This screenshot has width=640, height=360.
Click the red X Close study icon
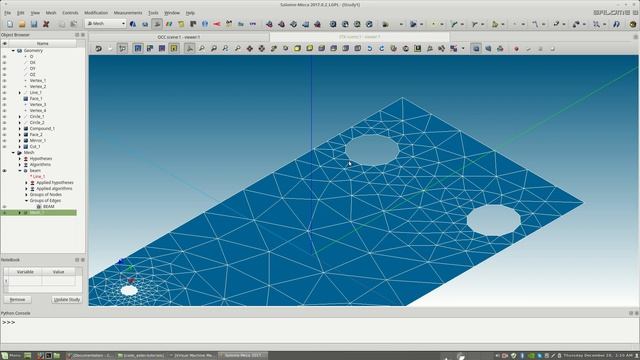[x=46, y=24]
